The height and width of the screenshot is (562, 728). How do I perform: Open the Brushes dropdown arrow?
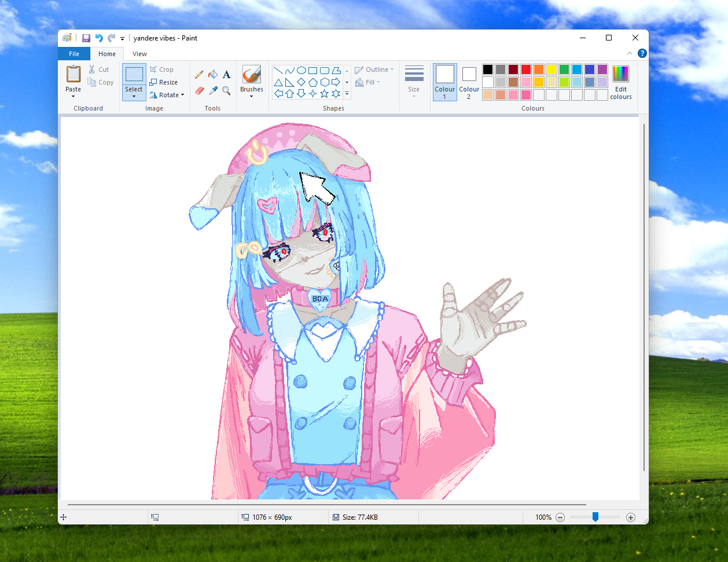click(251, 96)
